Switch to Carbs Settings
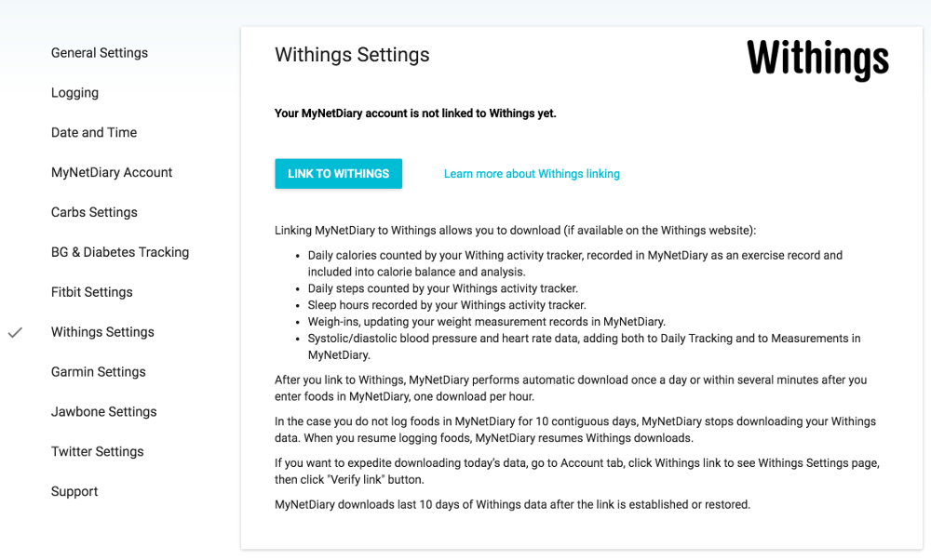Viewport: 931px width, 560px height. pos(94,212)
